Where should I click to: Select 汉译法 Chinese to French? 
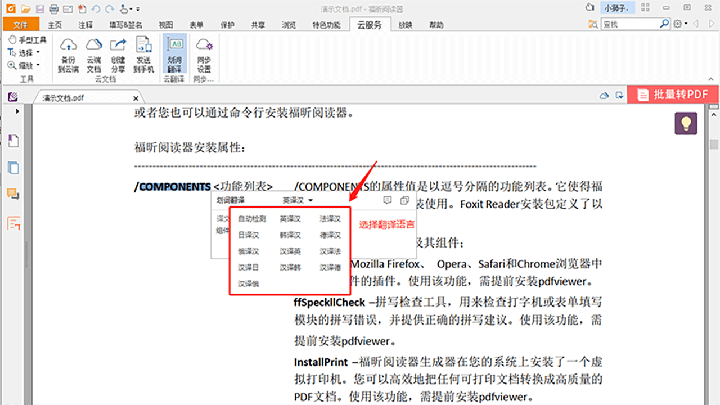(x=330, y=251)
